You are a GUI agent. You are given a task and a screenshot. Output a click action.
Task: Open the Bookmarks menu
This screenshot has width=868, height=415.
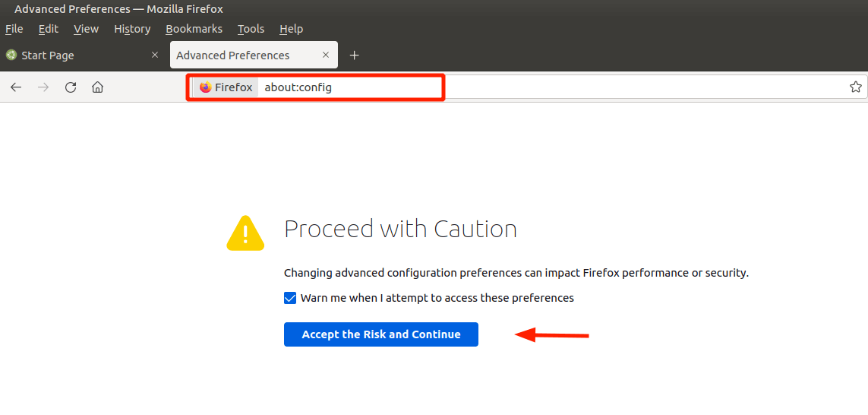[x=194, y=29]
